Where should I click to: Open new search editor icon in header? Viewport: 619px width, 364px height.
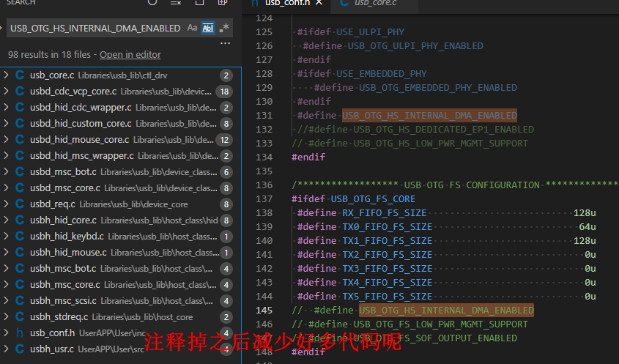point(199,2)
